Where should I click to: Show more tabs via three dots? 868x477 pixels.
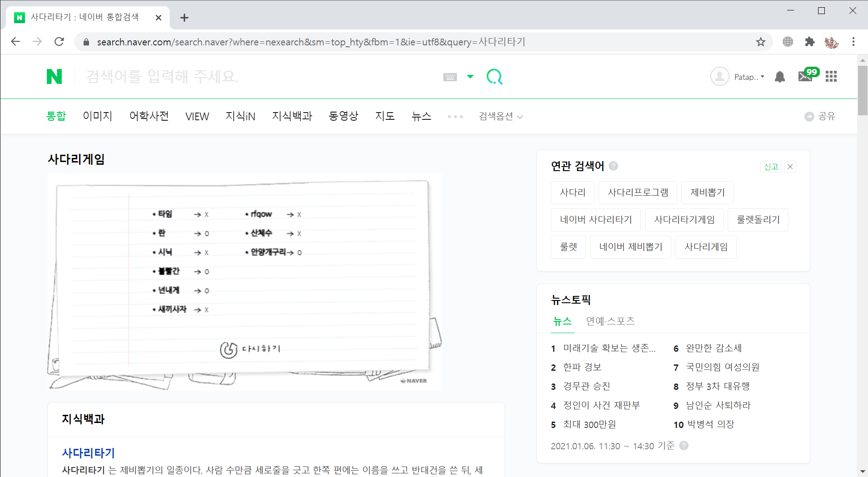click(x=455, y=117)
